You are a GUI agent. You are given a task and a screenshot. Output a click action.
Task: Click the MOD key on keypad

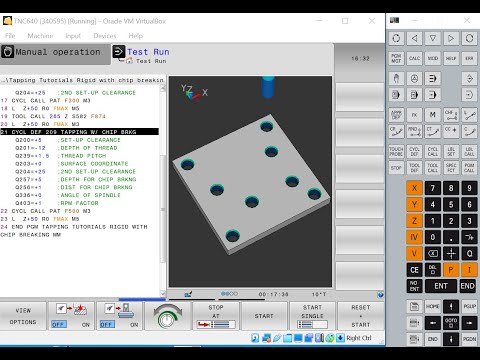coord(433,58)
